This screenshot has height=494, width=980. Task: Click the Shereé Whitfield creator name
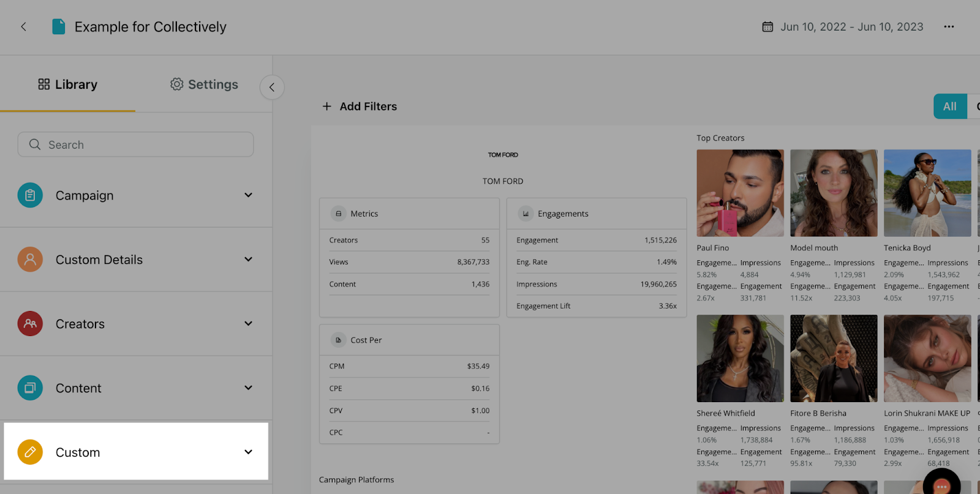click(x=726, y=413)
